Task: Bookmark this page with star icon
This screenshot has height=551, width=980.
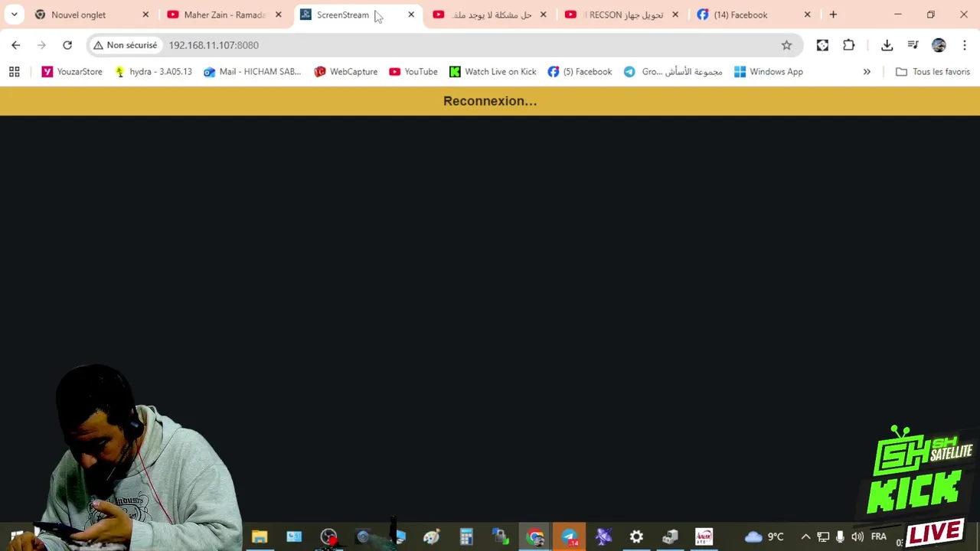Action: (786, 45)
